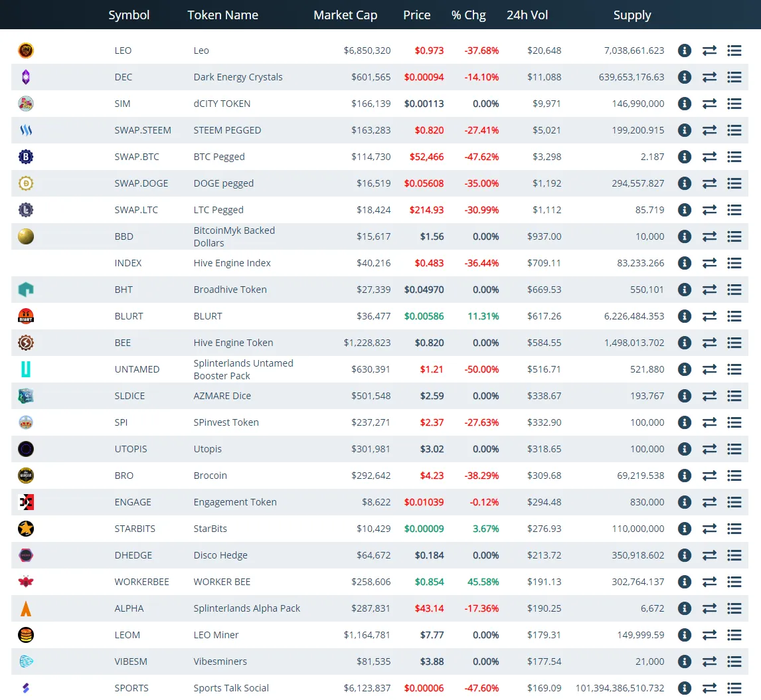The width and height of the screenshot is (761, 700).
Task: Sort by the Market Cap column header
Action: pyautogui.click(x=345, y=15)
